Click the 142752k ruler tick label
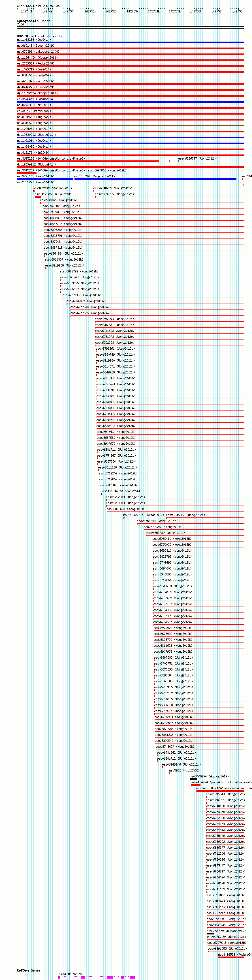 click(111, 11)
